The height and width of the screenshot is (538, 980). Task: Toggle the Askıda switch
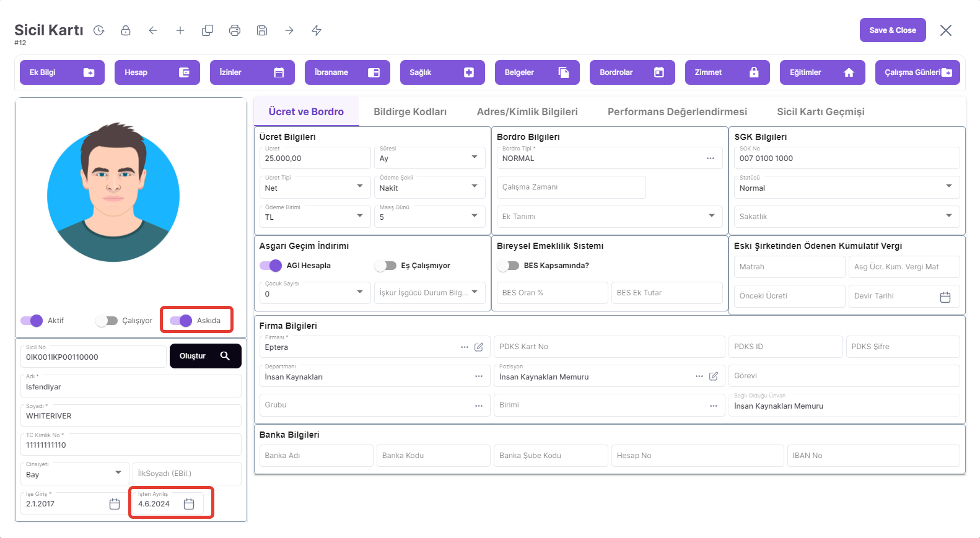point(181,321)
